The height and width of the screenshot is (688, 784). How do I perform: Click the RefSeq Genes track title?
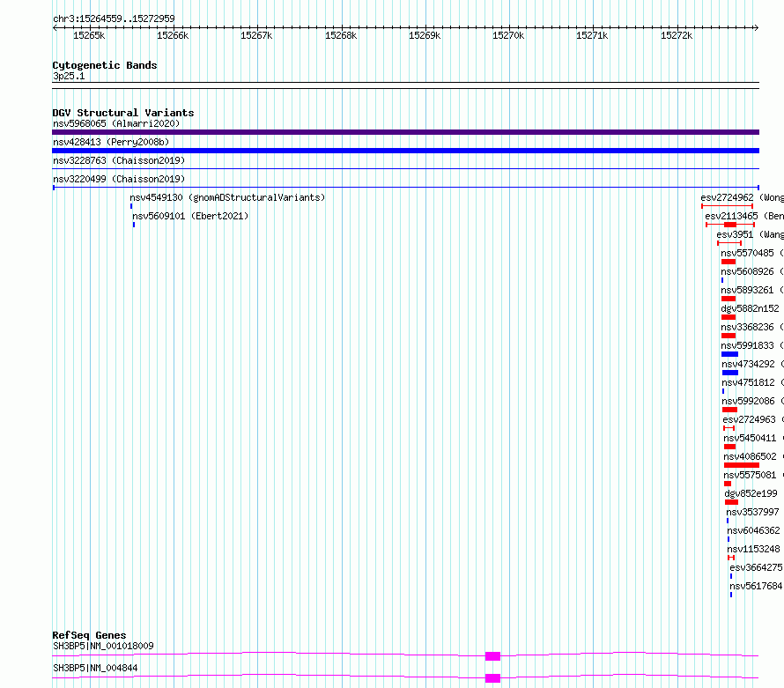[89, 635]
